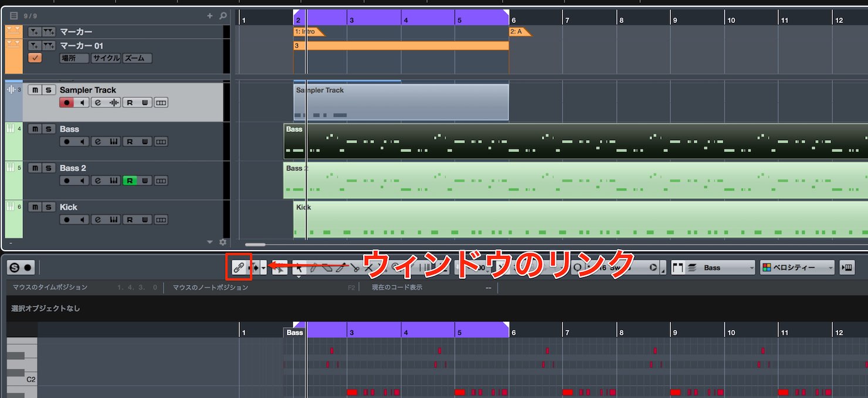This screenshot has width=868, height=398.
Task: Record-enable the Bass track
Action: point(66,142)
